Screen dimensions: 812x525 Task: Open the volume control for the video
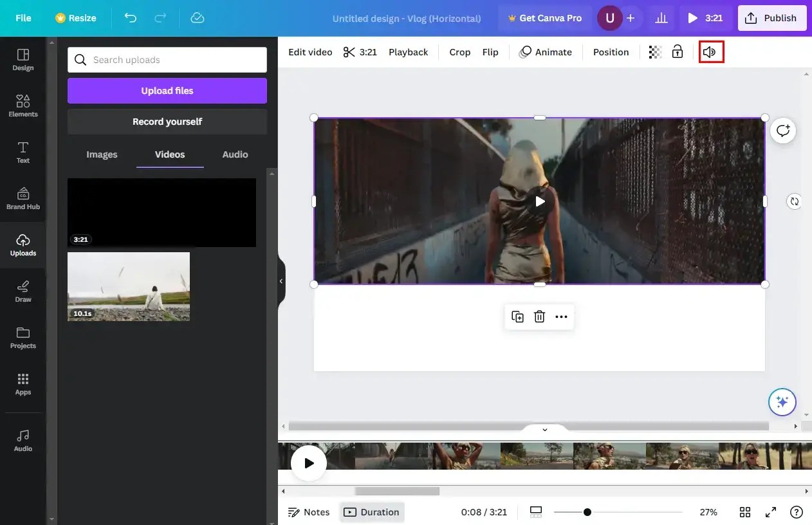(x=710, y=51)
